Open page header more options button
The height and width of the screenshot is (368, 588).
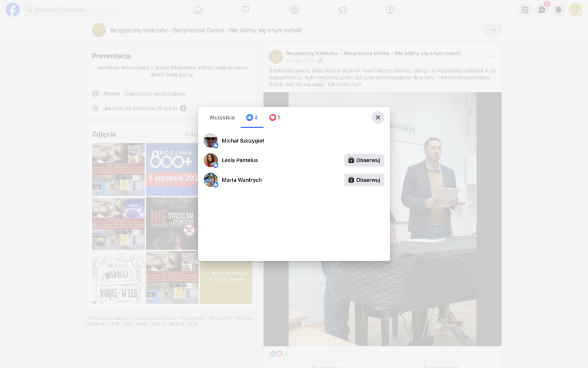[x=493, y=30]
